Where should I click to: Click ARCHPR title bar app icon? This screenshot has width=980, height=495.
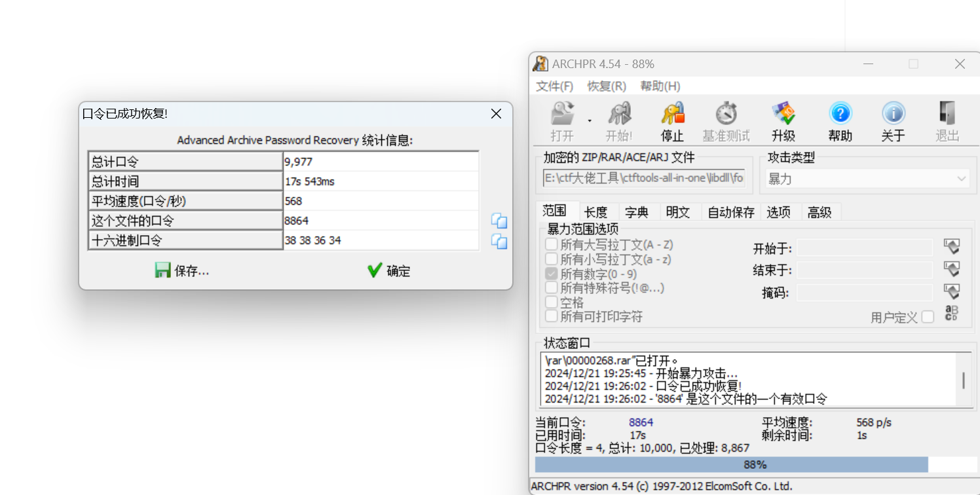(x=540, y=64)
